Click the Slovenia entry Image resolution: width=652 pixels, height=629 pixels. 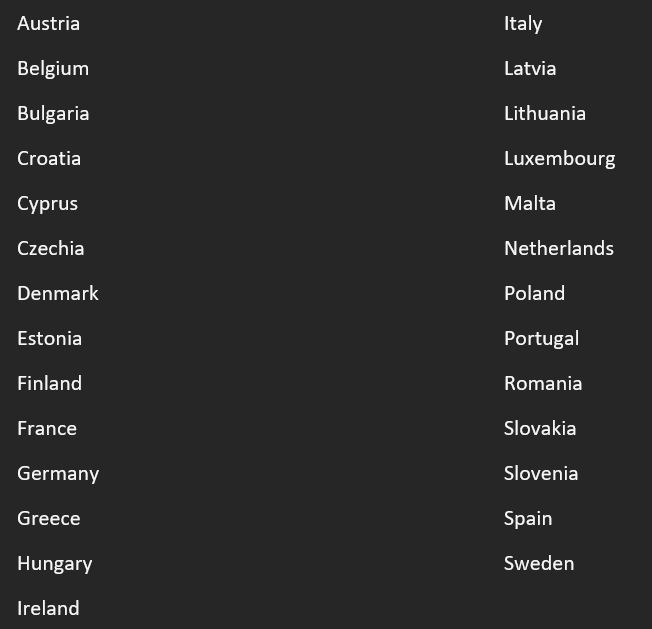tap(541, 473)
